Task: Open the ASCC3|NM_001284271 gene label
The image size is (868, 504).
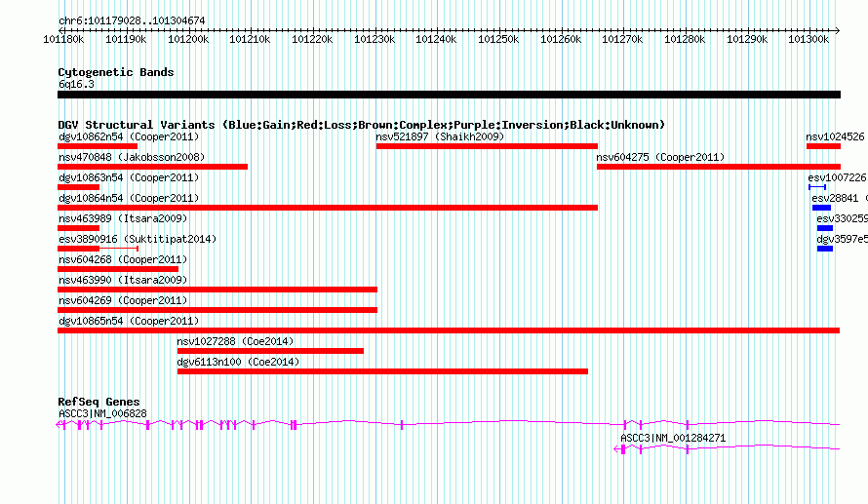Action: (673, 438)
